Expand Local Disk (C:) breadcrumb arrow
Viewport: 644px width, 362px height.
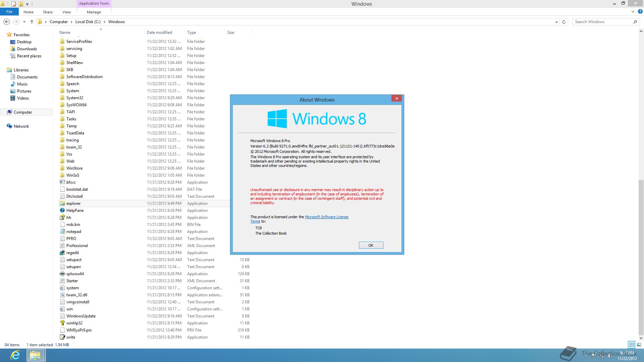click(104, 22)
